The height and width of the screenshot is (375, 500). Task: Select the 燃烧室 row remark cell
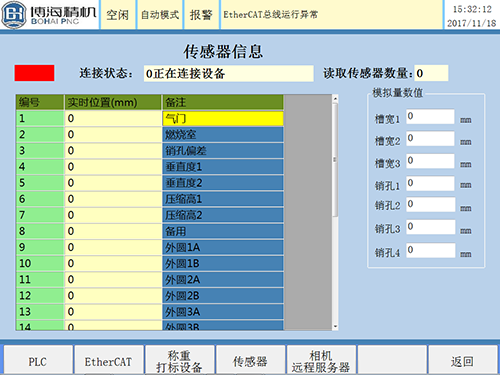(x=223, y=135)
